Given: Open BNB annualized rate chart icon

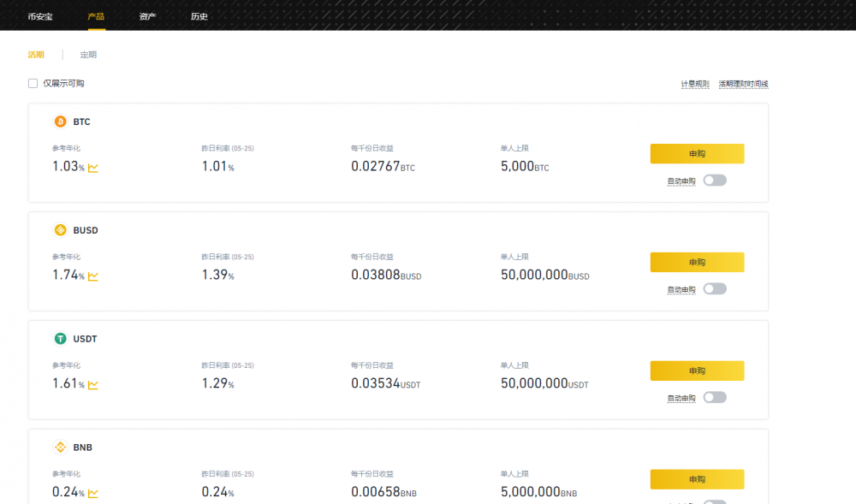Looking at the screenshot, I should coord(93,494).
